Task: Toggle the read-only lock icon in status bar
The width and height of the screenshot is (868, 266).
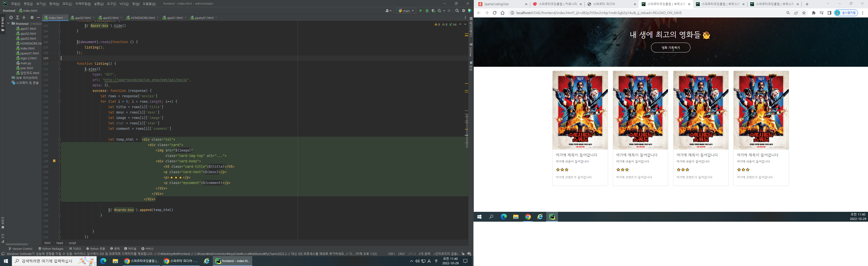Action: (x=463, y=253)
